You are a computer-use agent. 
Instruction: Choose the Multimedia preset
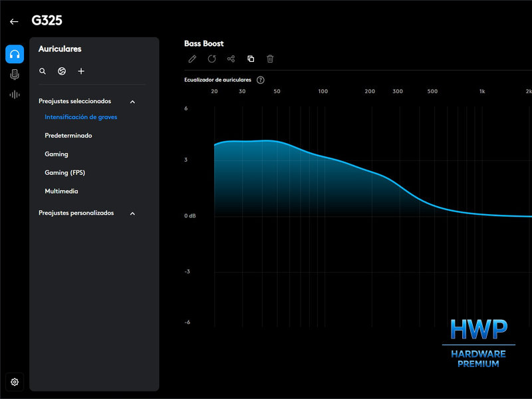pyautogui.click(x=61, y=192)
